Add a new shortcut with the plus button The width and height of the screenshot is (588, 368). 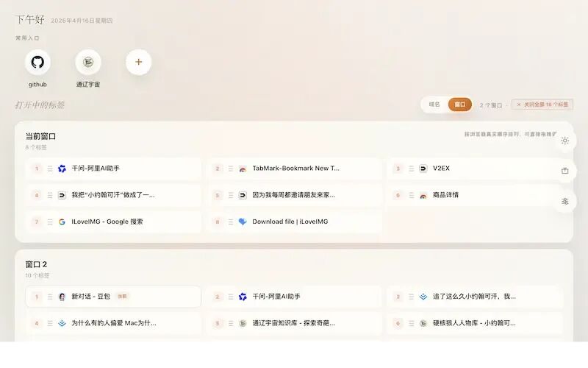pos(138,62)
